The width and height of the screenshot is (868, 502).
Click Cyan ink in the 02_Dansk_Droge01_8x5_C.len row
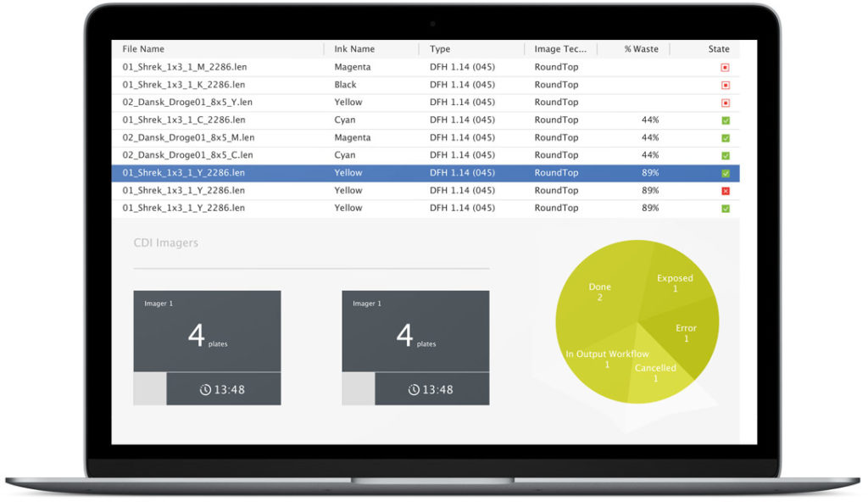coord(344,155)
